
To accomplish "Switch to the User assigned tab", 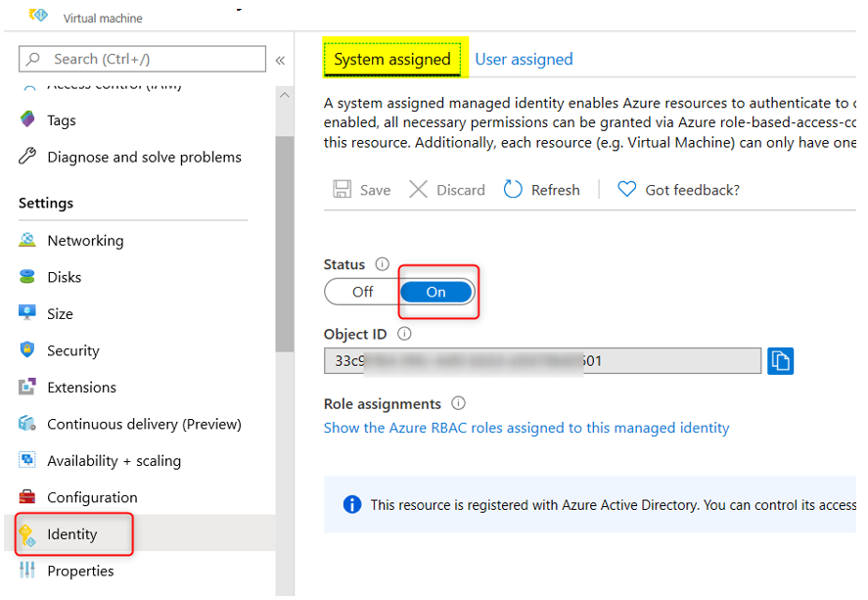I will 524,59.
